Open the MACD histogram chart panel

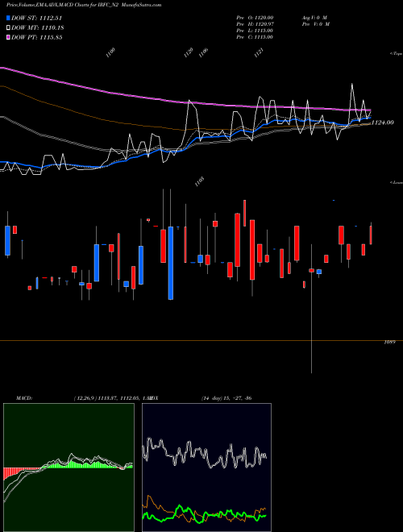(69, 468)
